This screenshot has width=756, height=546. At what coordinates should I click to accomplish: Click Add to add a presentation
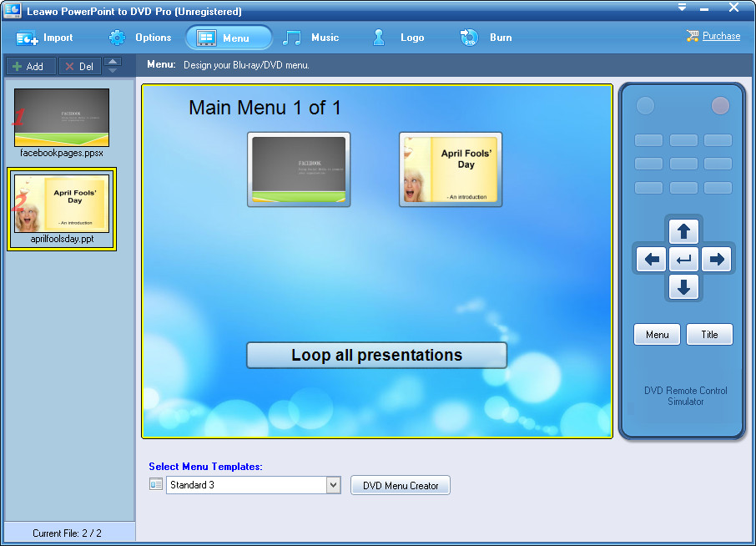(x=31, y=66)
